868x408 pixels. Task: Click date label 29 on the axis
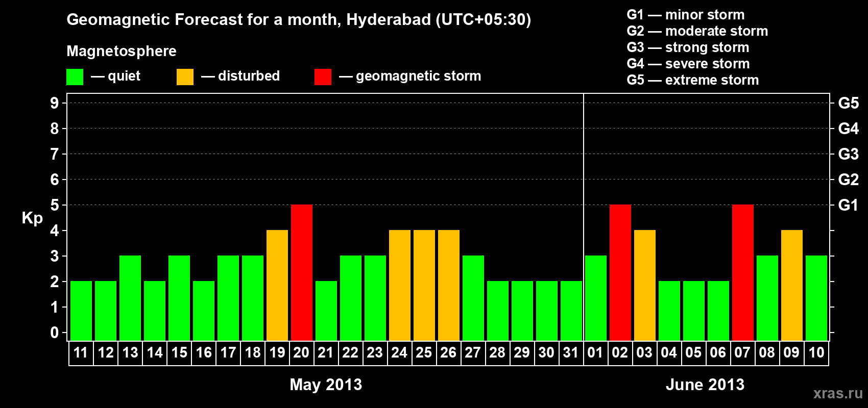pyautogui.click(x=522, y=353)
